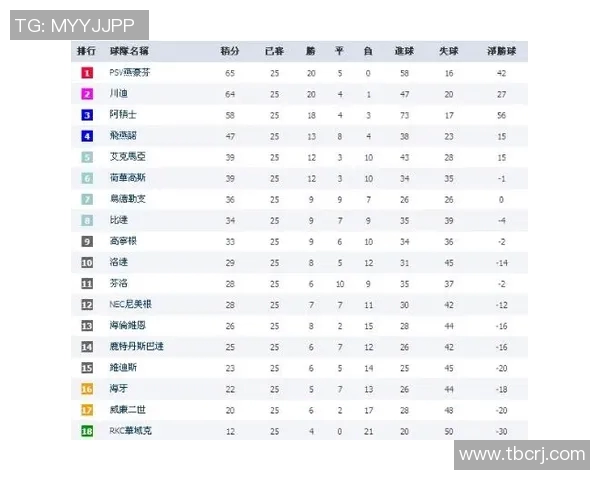
Task: Click the green rank 18 badge
Action: click(87, 430)
